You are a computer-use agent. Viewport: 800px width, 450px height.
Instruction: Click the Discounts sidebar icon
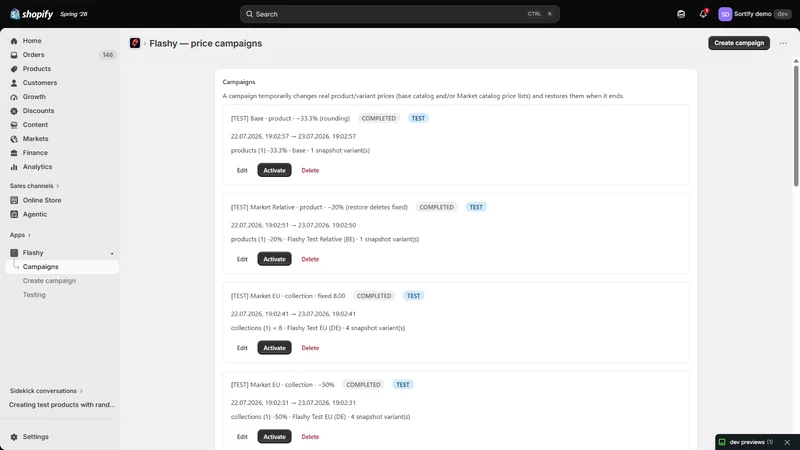14,111
